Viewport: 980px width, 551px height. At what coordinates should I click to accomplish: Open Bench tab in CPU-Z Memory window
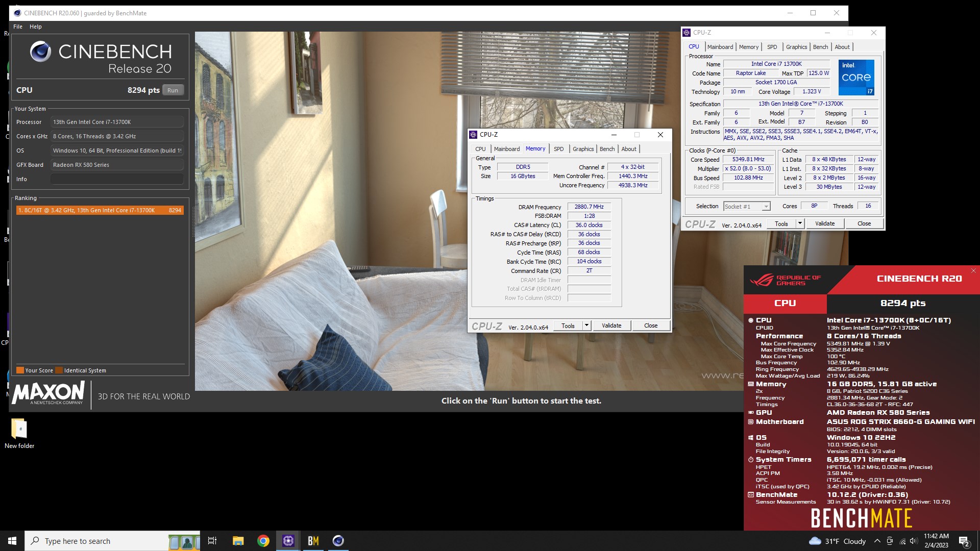point(607,149)
